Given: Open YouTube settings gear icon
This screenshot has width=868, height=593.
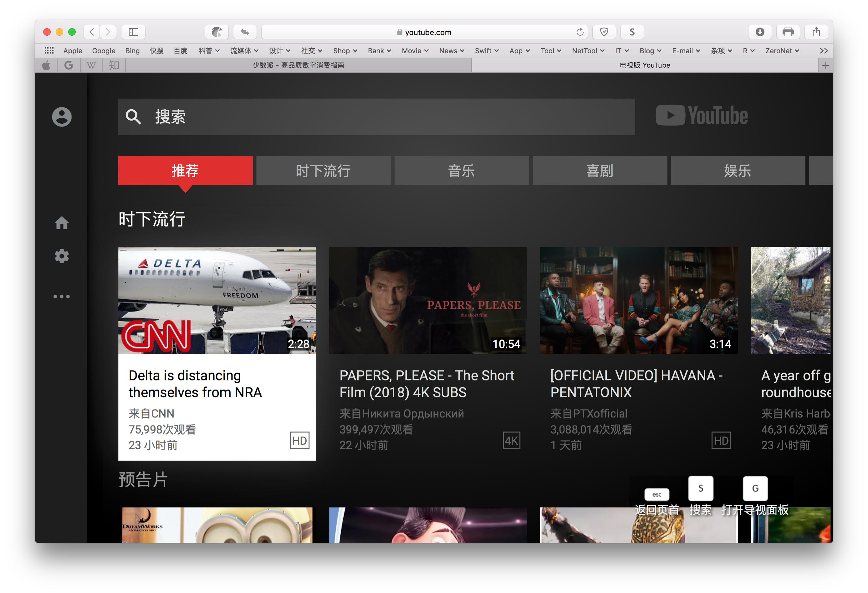Looking at the screenshot, I should [62, 256].
